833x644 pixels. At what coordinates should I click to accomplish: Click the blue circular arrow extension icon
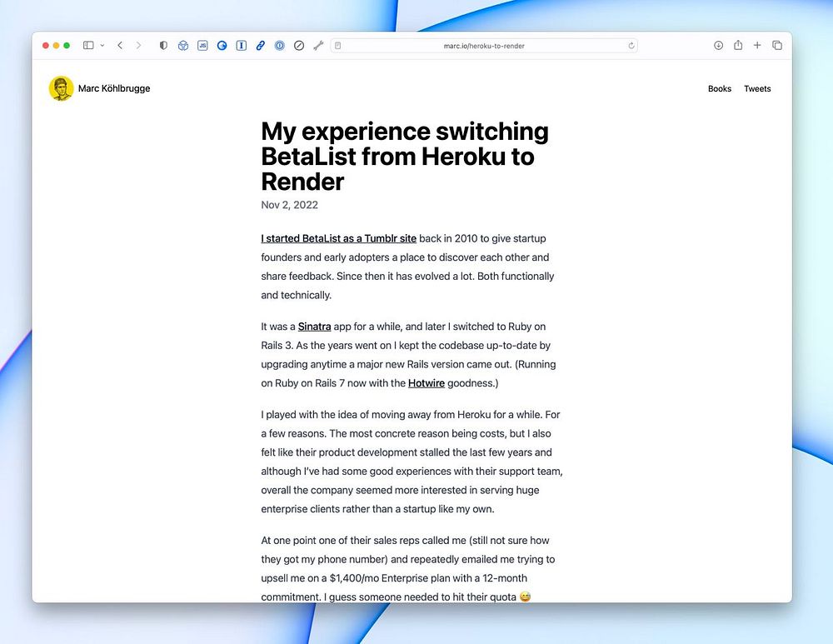[222, 46]
